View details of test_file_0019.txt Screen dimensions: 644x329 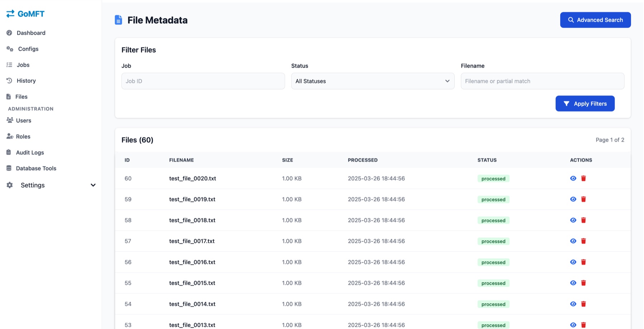click(x=573, y=199)
